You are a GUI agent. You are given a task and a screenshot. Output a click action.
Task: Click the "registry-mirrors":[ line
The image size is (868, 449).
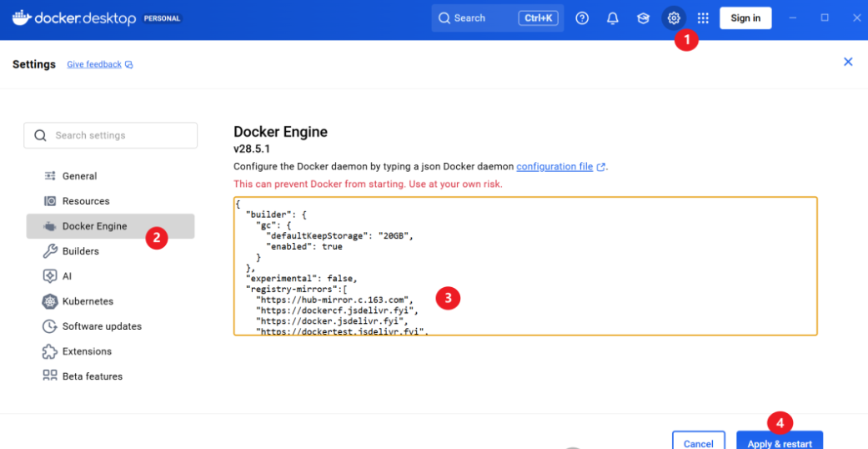(x=296, y=289)
